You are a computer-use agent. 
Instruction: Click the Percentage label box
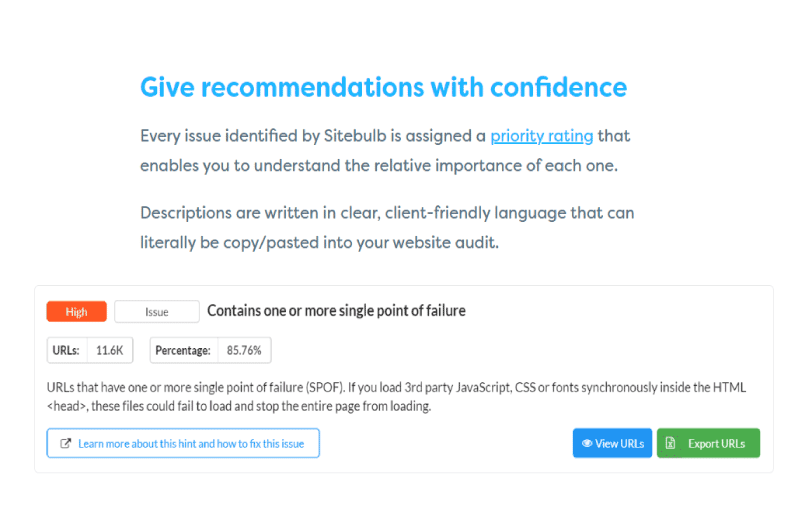click(x=184, y=350)
